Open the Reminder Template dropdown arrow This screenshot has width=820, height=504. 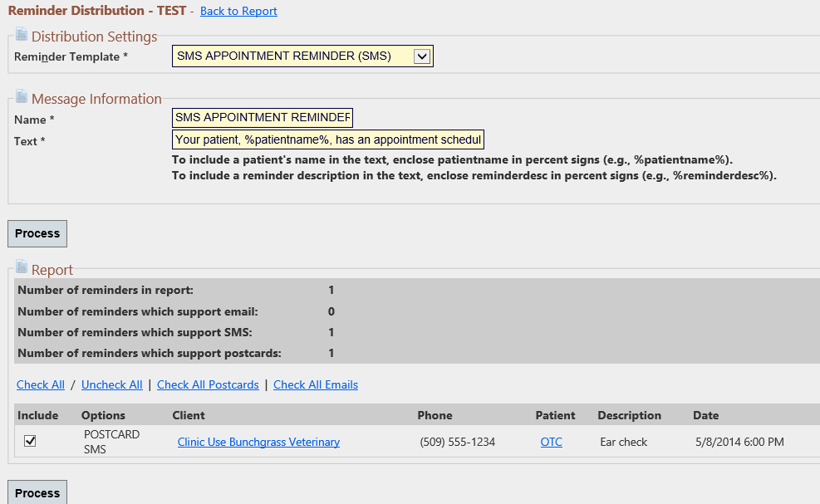point(421,56)
